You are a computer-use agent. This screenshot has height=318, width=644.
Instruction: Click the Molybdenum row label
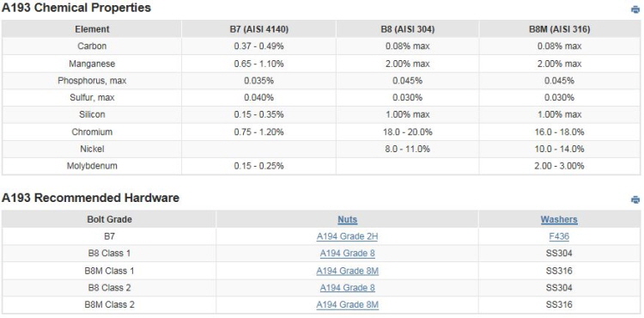tap(92, 166)
